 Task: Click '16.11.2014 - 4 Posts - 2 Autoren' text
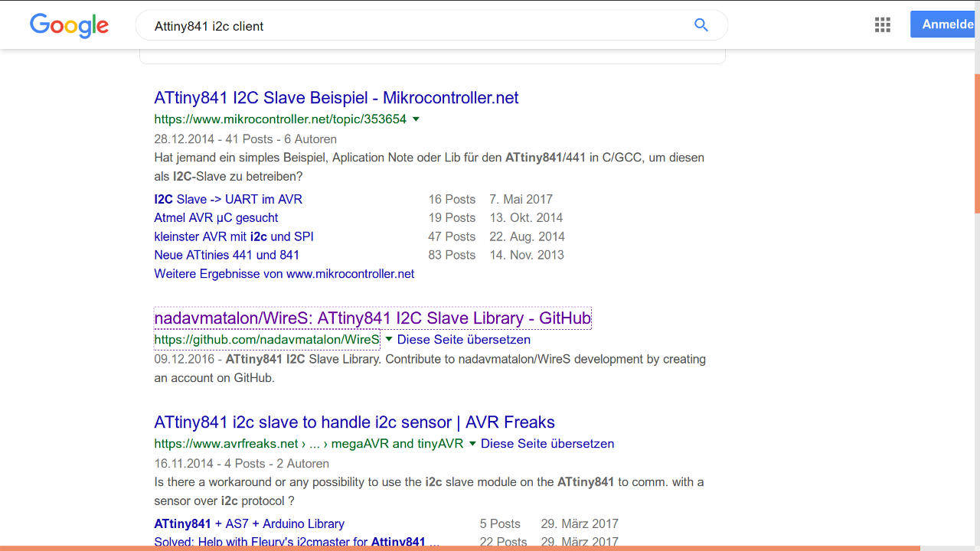242,464
